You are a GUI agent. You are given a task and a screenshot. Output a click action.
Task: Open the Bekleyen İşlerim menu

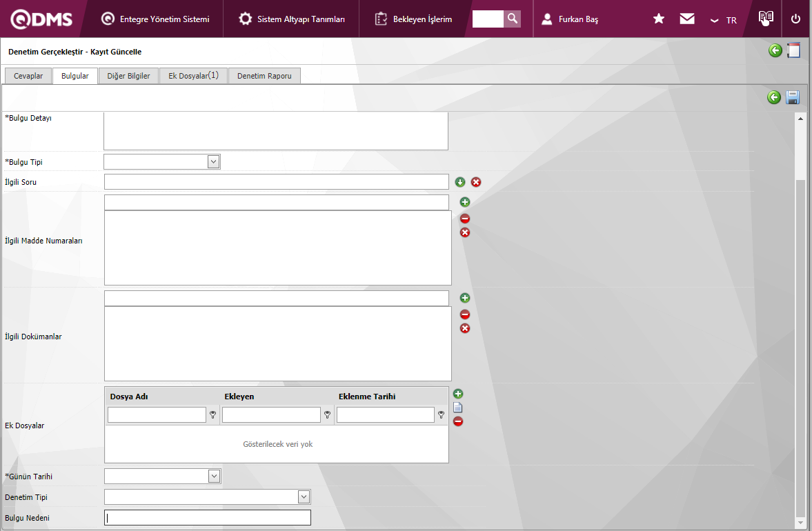413,19
